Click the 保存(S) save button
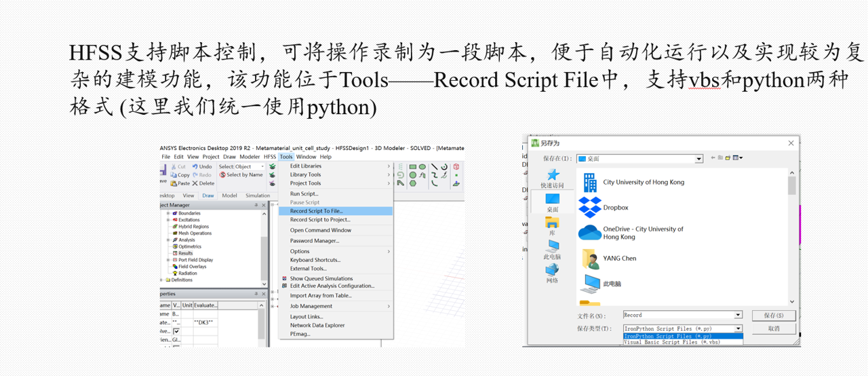868x376 pixels. pos(774,316)
